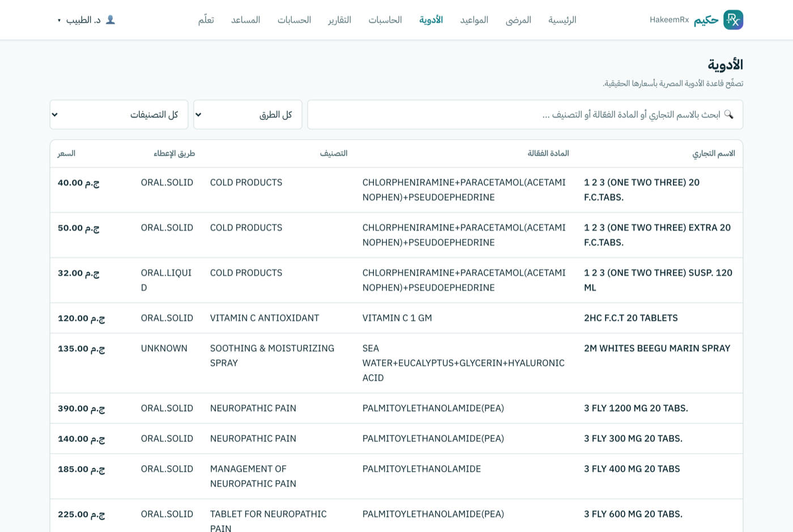
Task: Open the الحاسبات calculators tab
Action: click(x=385, y=20)
